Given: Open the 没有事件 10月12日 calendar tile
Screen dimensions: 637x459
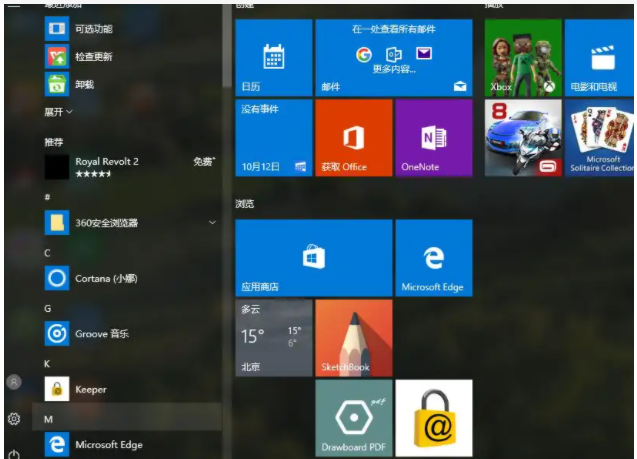Looking at the screenshot, I should click(274, 138).
